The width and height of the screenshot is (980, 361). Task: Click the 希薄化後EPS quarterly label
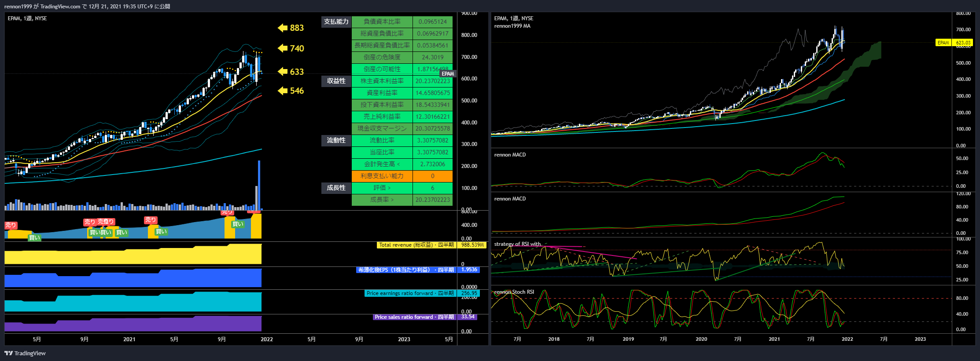406,270
